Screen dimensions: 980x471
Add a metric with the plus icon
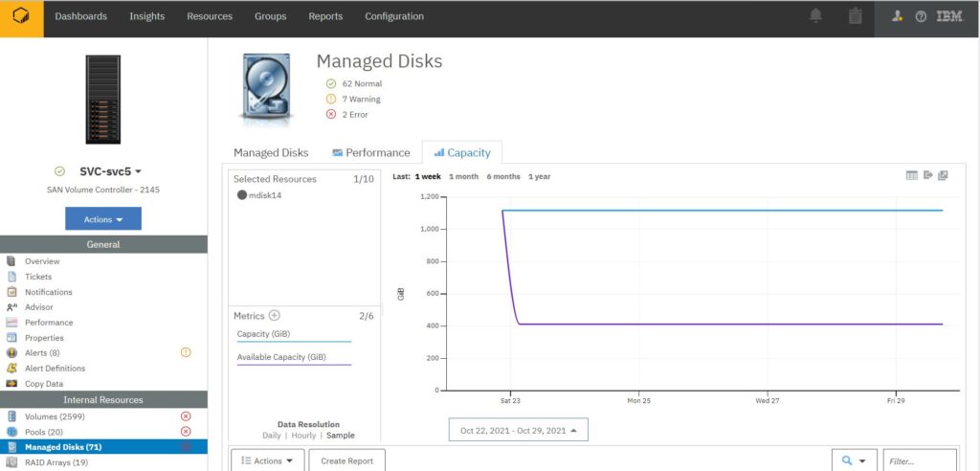point(274,316)
